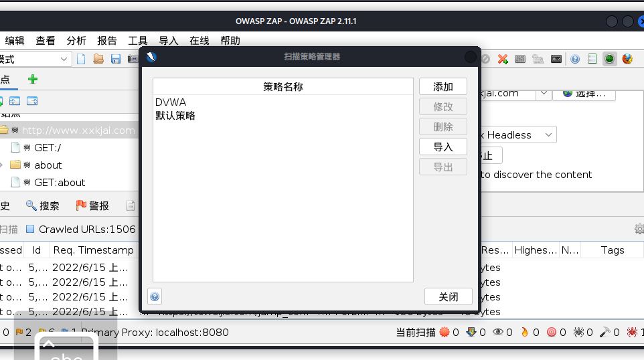Screen dimensions: 644x360
Task: Open the options sliders toolbar icon
Action: click(x=520, y=59)
